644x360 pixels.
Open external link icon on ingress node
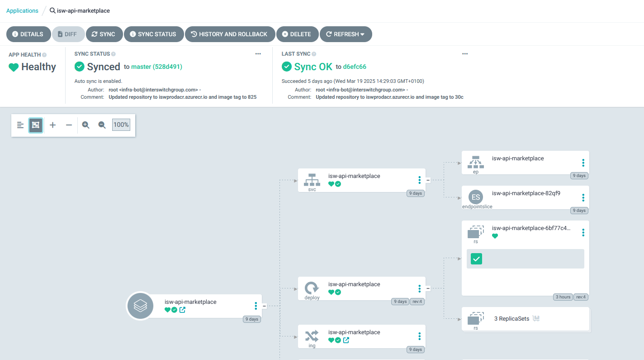(346, 340)
